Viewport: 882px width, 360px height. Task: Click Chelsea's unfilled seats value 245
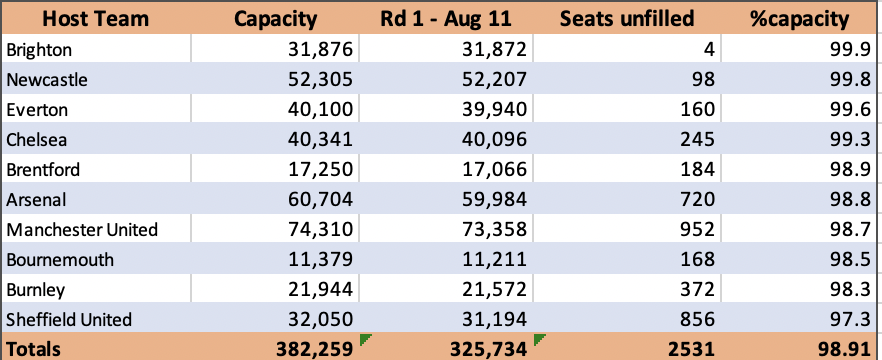click(627, 139)
